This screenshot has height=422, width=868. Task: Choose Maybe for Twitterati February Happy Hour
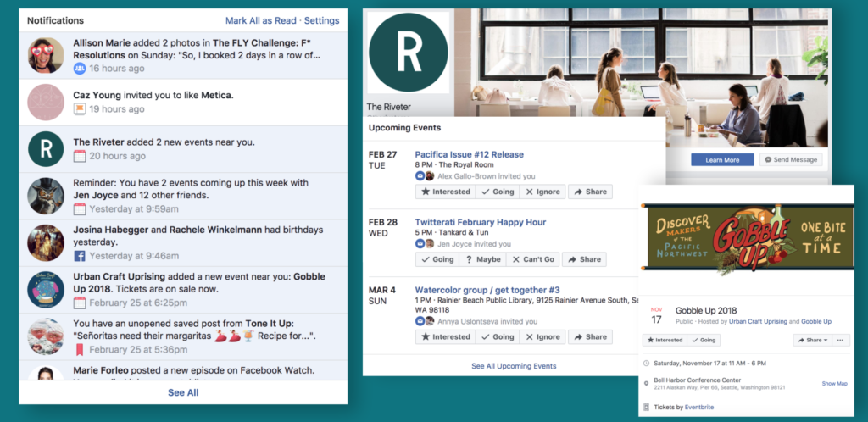(482, 259)
